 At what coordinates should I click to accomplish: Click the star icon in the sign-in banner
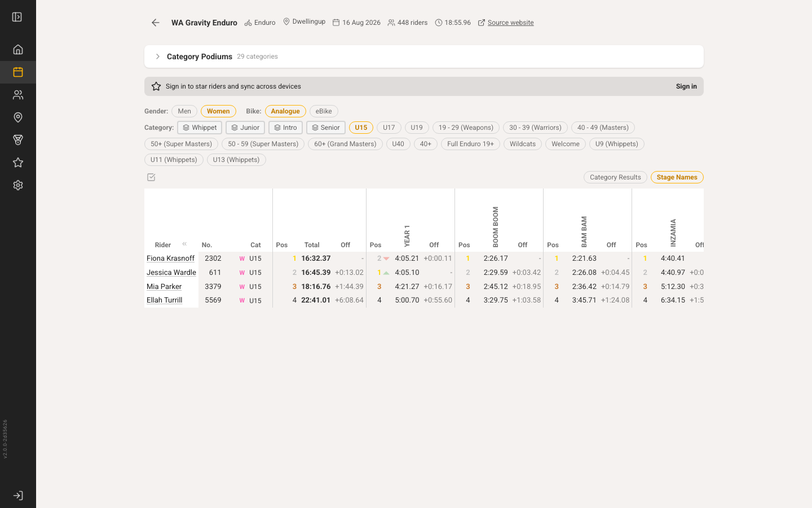click(x=156, y=86)
